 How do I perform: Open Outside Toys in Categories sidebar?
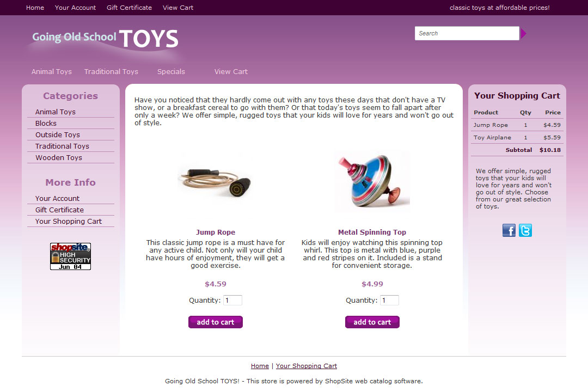58,134
